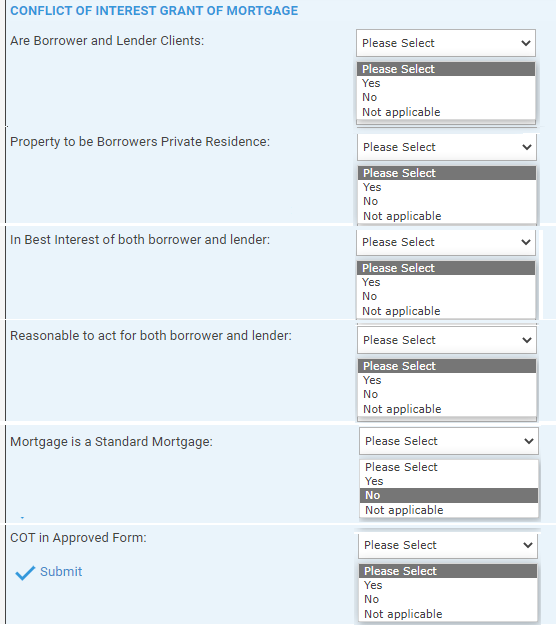Viewport: 556px width, 635px height.
Task: Open the Reasonable to act for both dropdown
Action: 447,340
